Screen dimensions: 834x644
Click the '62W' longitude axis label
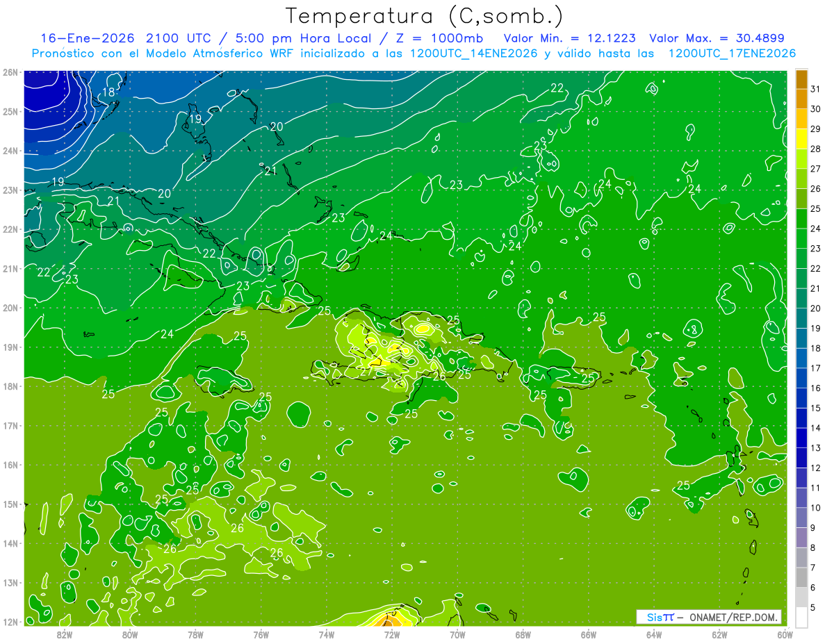[719, 634]
